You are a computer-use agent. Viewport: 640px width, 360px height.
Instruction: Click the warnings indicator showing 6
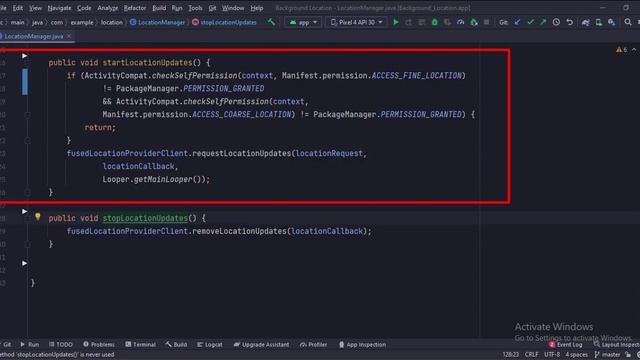coord(621,50)
